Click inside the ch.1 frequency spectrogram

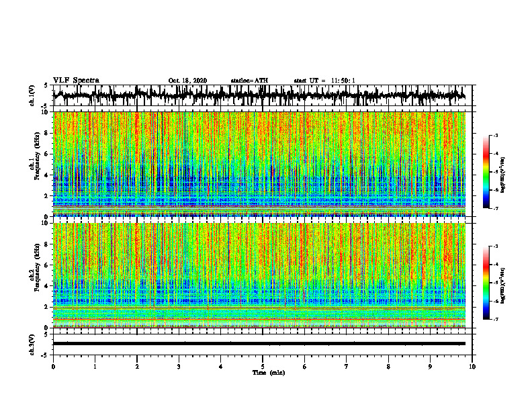pyautogui.click(x=259, y=164)
